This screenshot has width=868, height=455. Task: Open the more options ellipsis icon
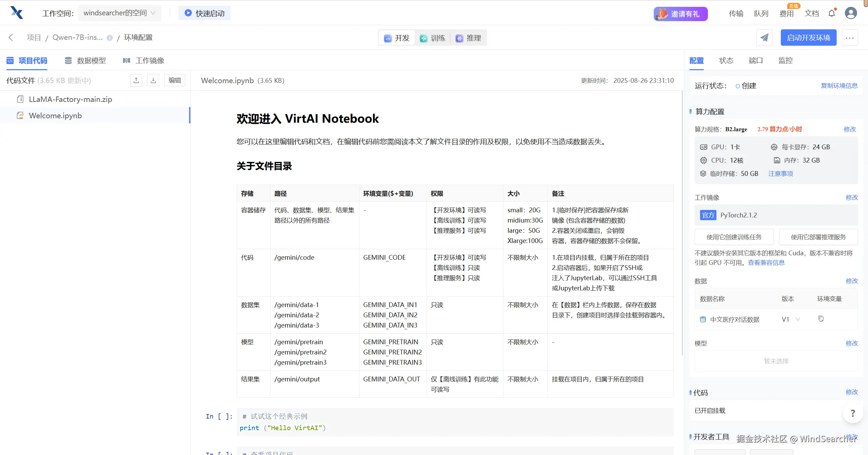(850, 37)
